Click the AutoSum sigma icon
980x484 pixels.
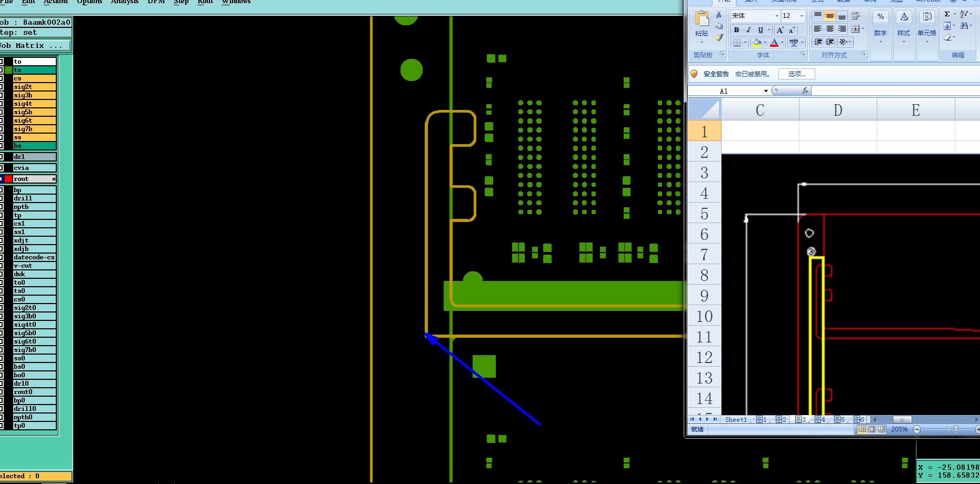(x=947, y=14)
